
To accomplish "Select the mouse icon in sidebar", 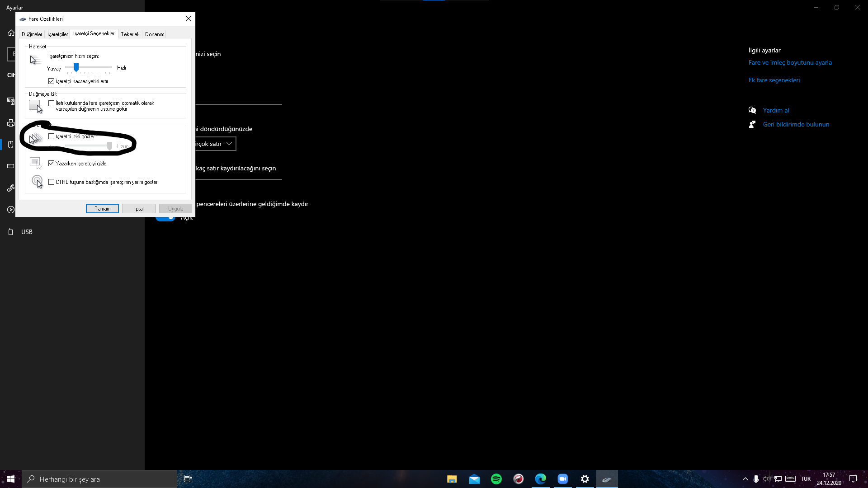I will click(11, 145).
